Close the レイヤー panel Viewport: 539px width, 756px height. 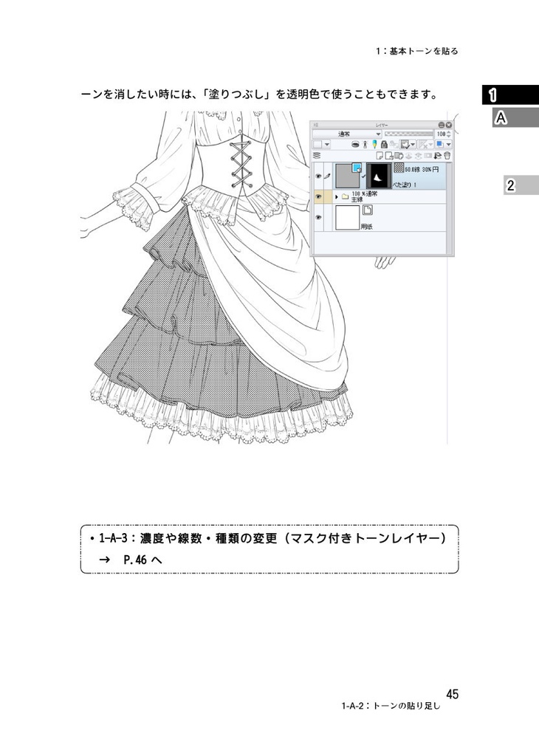(x=449, y=125)
